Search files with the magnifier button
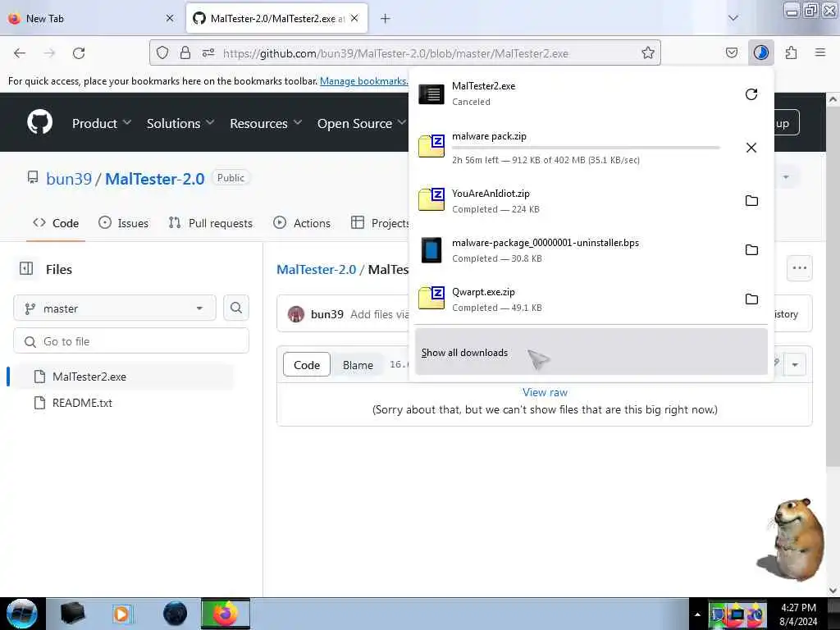This screenshot has height=630, width=840. 235,308
